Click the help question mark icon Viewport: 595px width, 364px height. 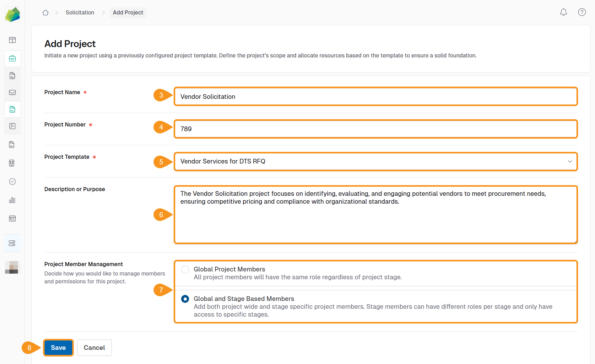coord(581,12)
